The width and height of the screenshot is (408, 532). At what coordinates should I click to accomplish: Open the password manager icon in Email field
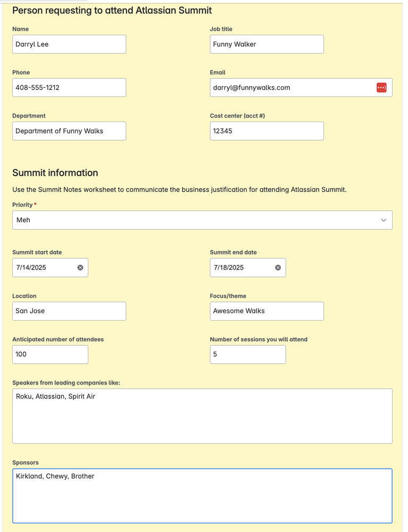381,87
